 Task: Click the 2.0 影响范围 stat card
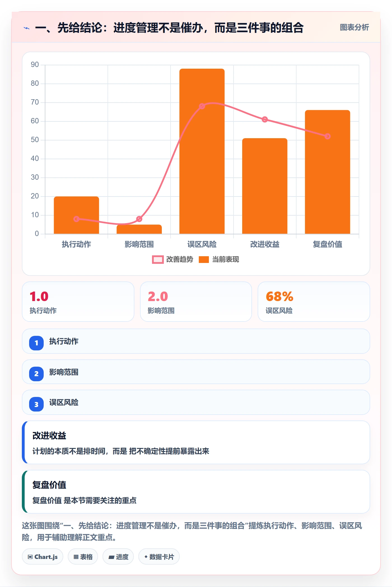[196, 302]
